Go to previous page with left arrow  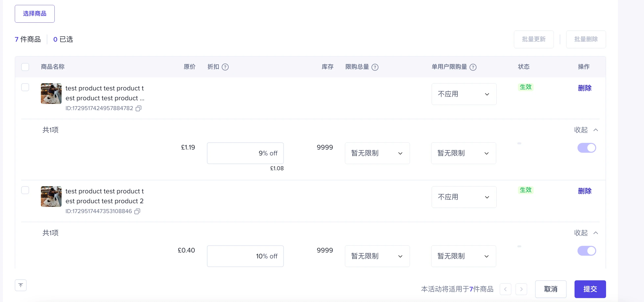coord(506,289)
